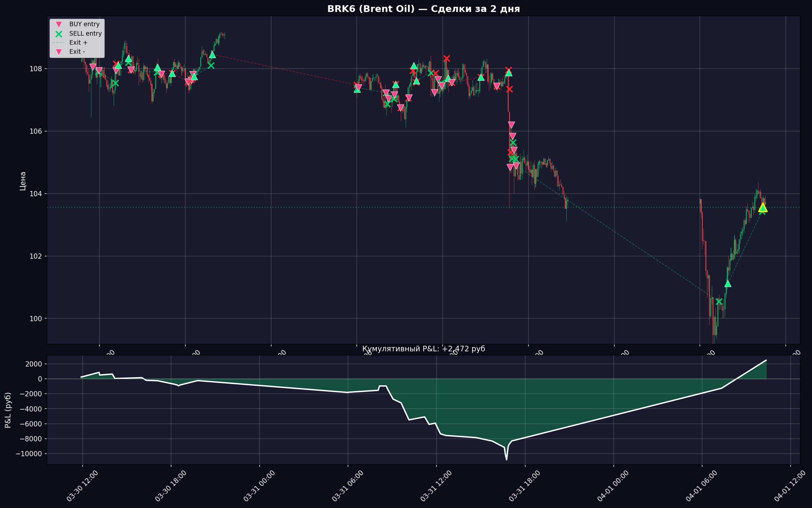Click the lowest dip of the P&L curve

tap(506, 459)
